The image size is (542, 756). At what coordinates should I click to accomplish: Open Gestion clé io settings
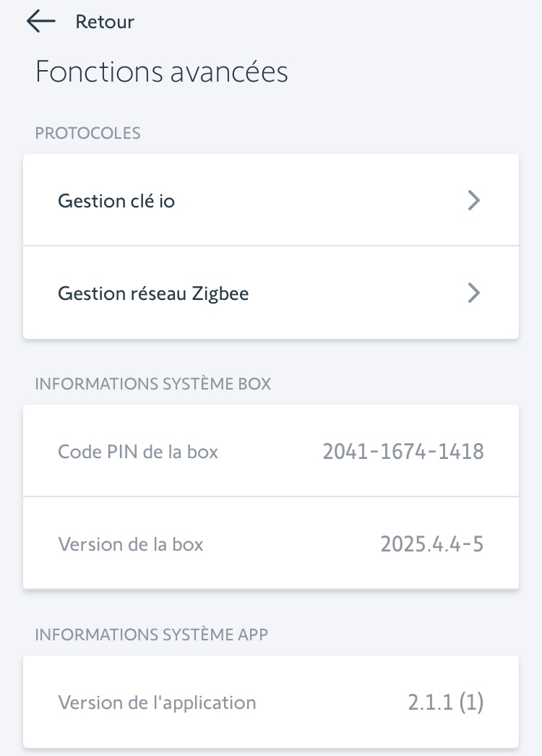click(116, 201)
